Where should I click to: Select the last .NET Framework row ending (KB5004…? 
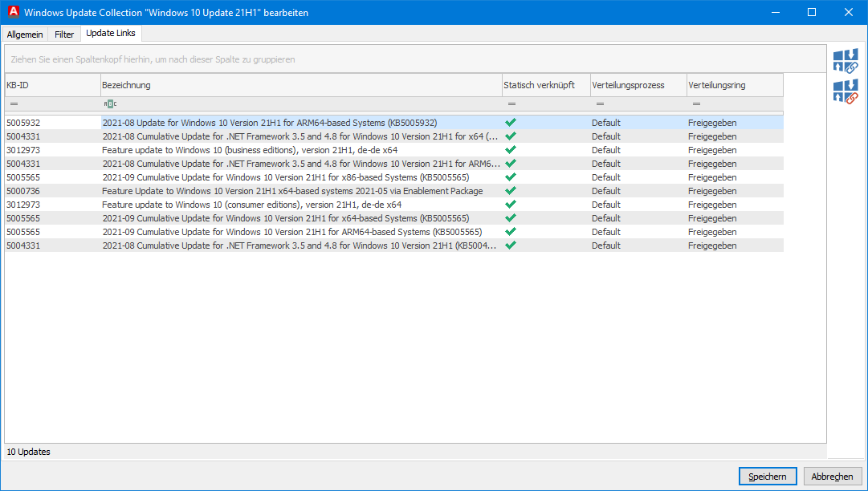(x=300, y=245)
